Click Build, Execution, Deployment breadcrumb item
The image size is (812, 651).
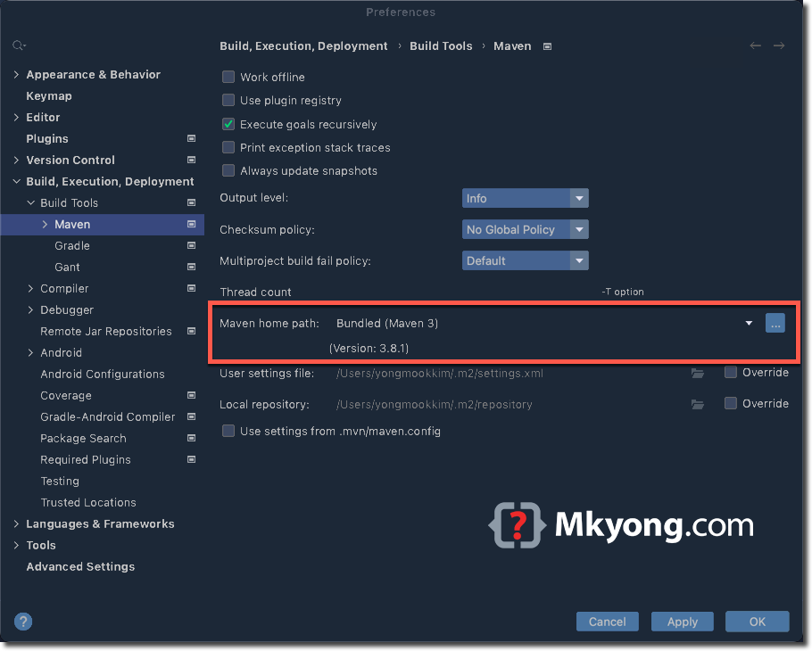click(303, 45)
